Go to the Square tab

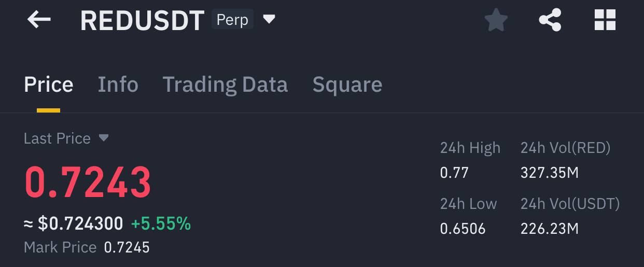347,85
